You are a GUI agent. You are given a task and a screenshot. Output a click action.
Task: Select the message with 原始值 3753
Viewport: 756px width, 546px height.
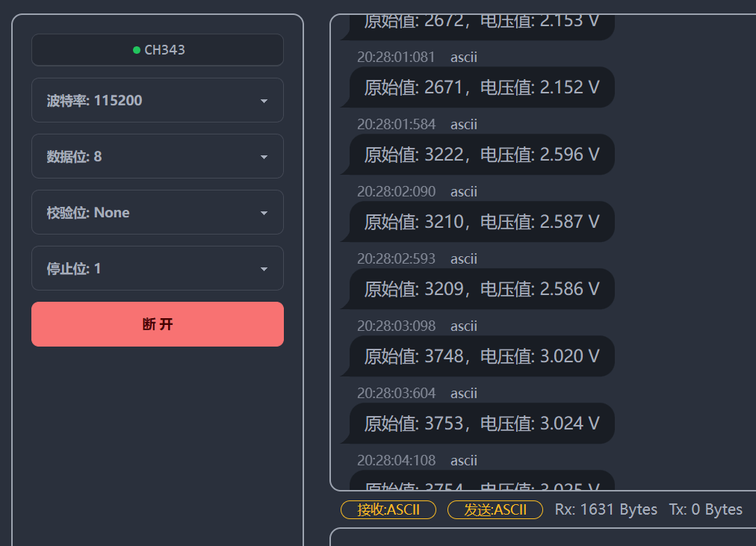coord(481,424)
